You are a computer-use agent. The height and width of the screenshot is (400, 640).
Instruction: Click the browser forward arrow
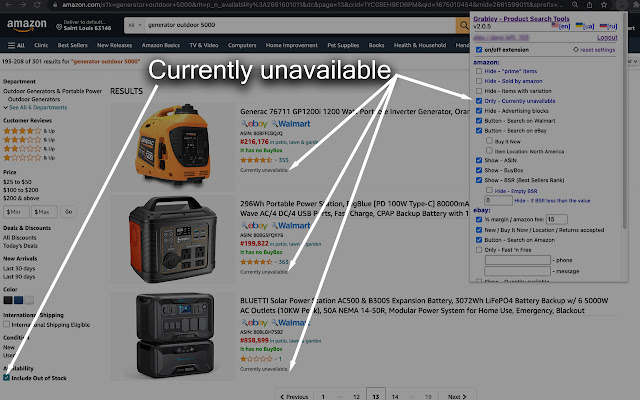tap(23, 5)
